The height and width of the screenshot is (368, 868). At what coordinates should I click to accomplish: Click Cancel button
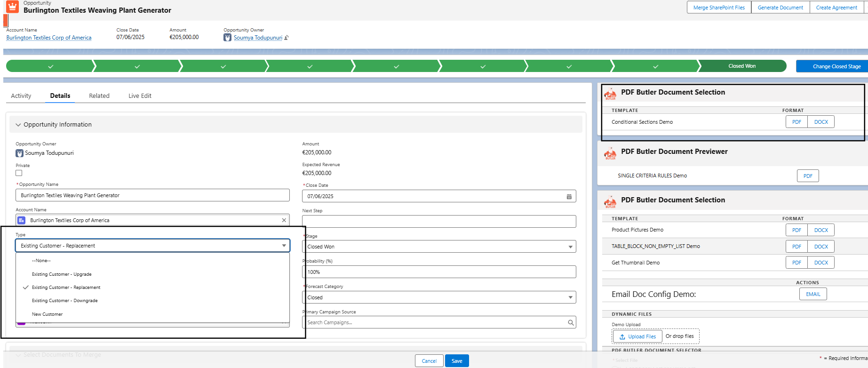pyautogui.click(x=429, y=361)
